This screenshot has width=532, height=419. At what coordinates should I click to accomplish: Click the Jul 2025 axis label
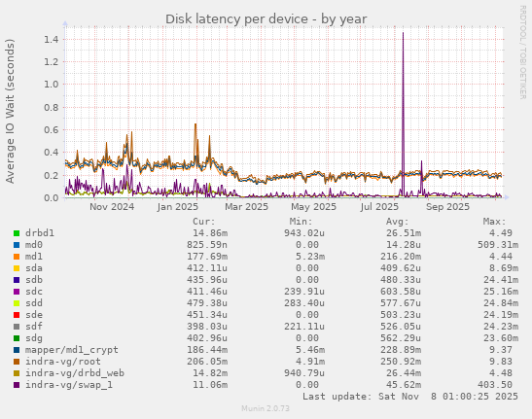coord(379,207)
